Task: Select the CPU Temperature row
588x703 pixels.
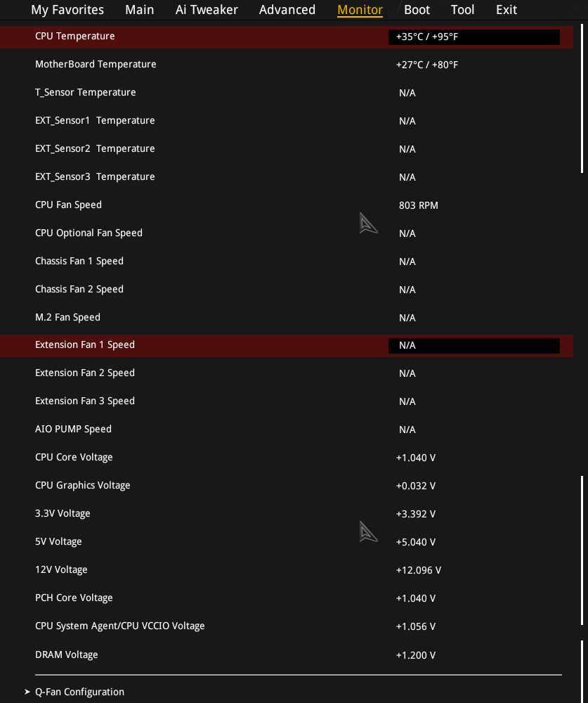Action: [287, 37]
